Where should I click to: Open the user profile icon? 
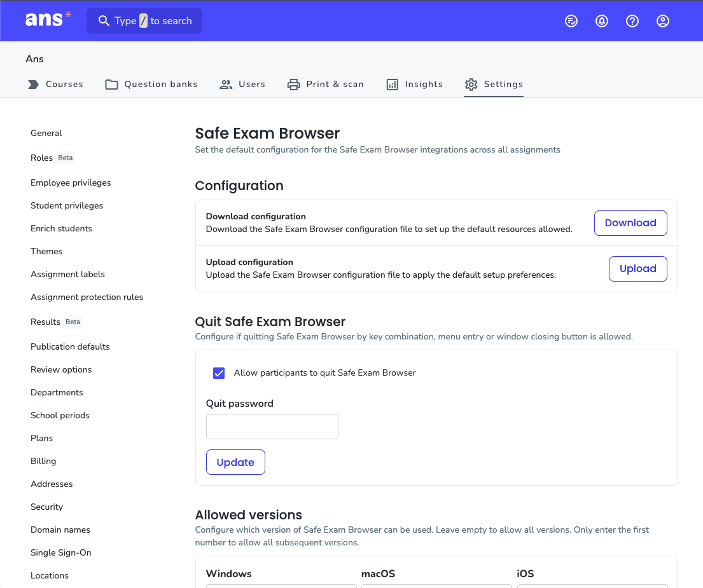[663, 21]
